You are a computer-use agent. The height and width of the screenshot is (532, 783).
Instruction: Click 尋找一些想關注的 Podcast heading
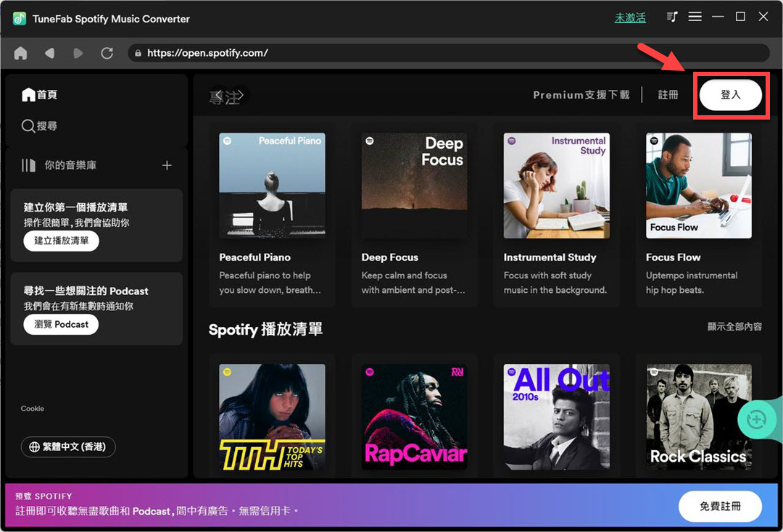coord(86,291)
